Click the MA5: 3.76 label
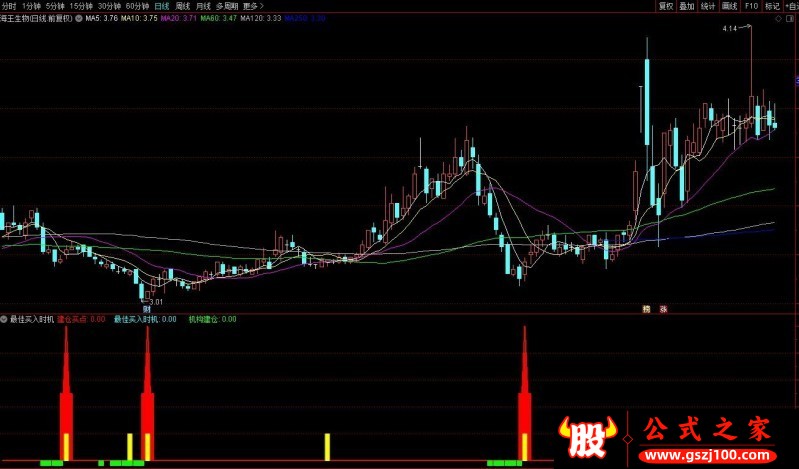This screenshot has width=799, height=469. pos(101,18)
